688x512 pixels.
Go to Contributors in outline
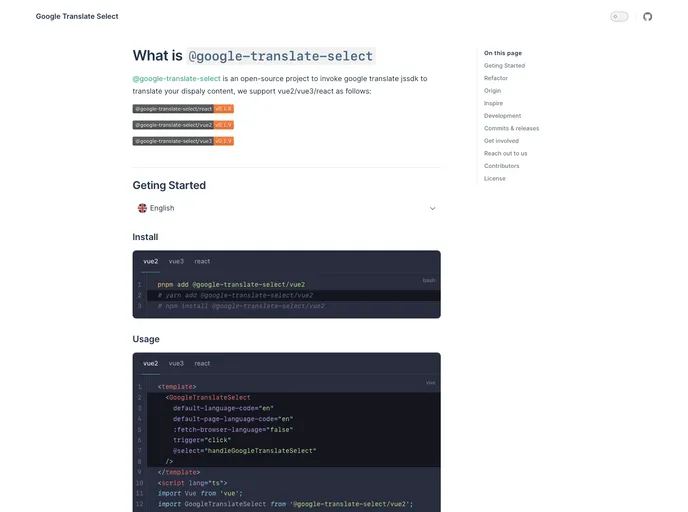pos(502,166)
